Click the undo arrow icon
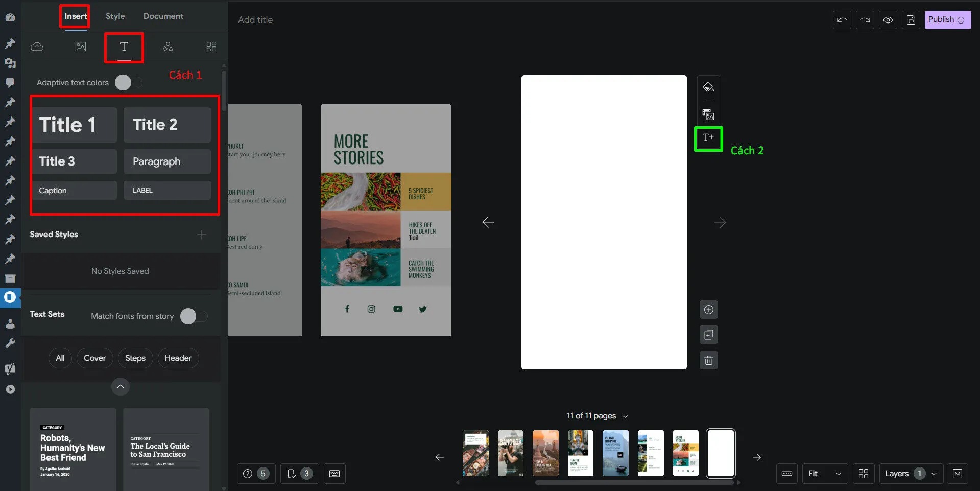 [842, 20]
